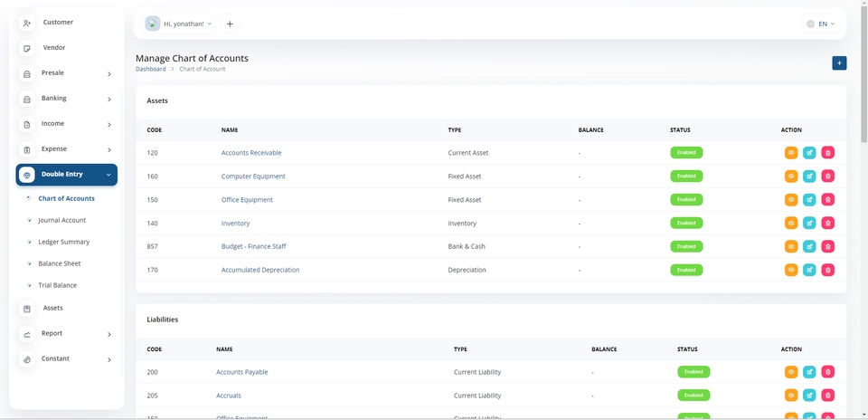Delete the Accounts Payable account

pos(827,372)
